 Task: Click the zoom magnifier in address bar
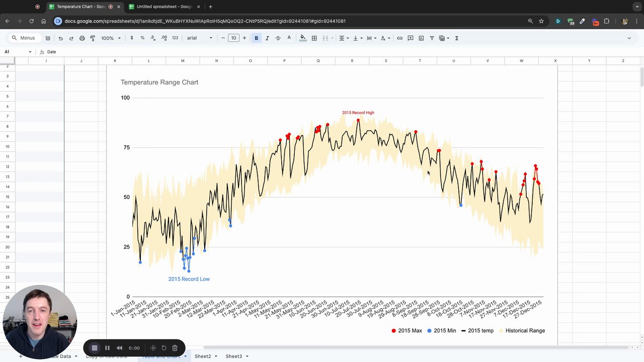(530, 21)
